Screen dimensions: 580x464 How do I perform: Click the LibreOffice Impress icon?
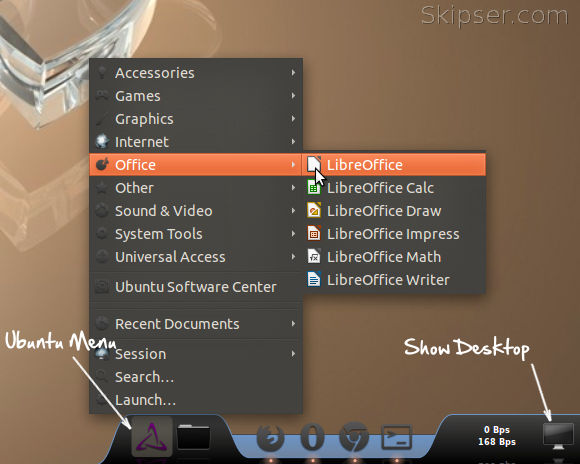point(314,233)
